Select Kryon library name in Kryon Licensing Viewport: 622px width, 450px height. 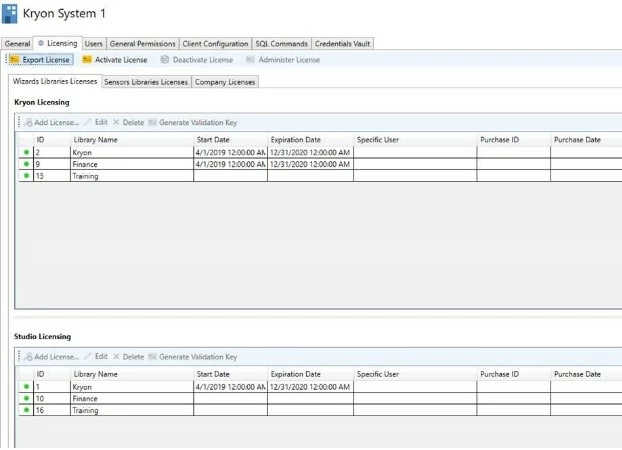tap(82, 152)
